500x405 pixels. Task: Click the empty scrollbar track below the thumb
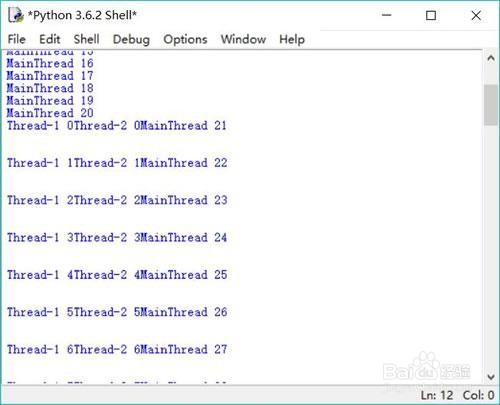coord(491,247)
